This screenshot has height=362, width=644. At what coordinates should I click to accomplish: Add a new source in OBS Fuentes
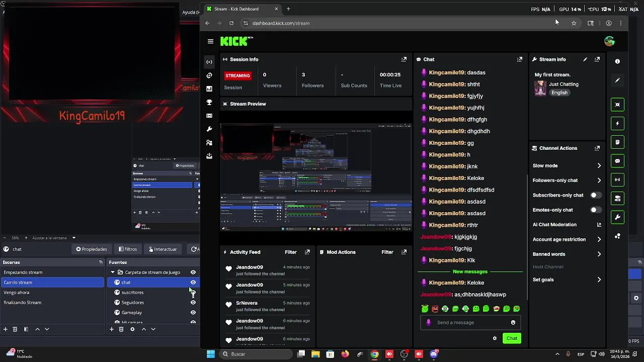pos(112,329)
